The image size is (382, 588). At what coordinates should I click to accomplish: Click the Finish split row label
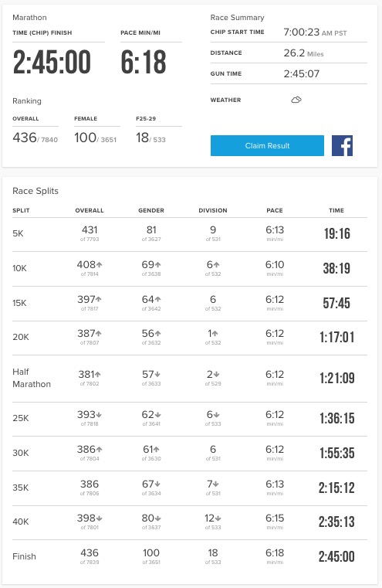(x=24, y=556)
